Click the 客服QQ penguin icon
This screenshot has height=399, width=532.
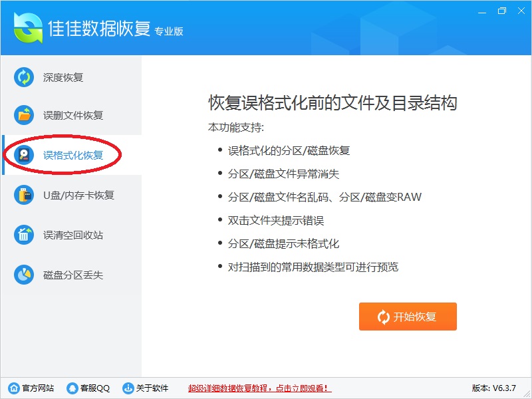[72, 388]
